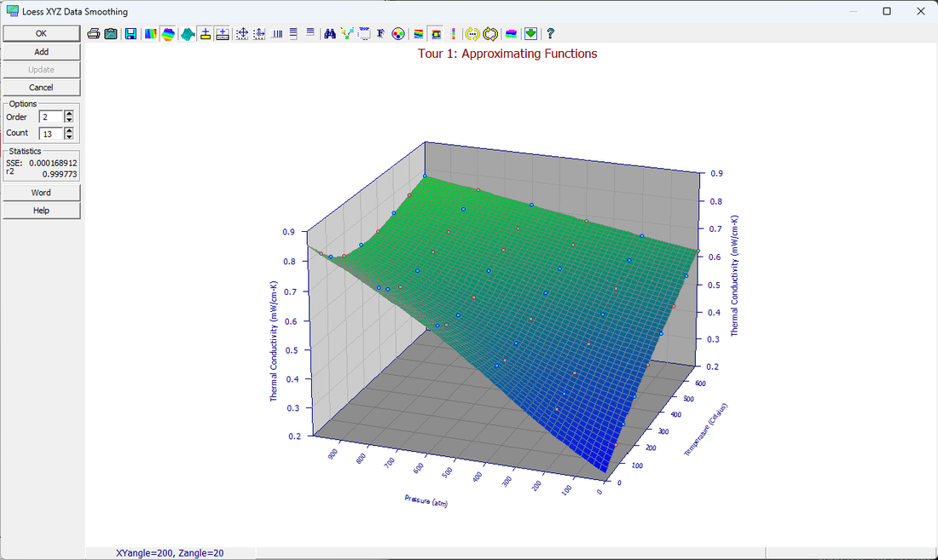Viewport: 938px width, 560px height.
Task: Open help via the question mark icon
Action: 550,33
